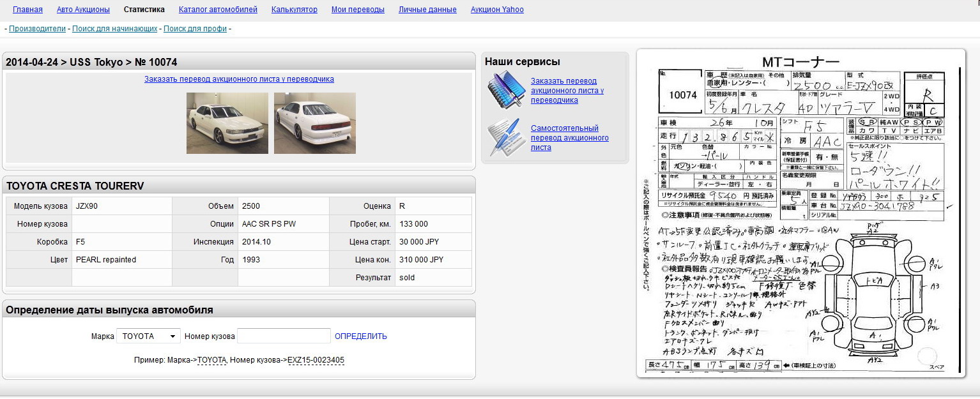The image size is (980, 399).
Task: Open the front view car photo thumbnail
Action: [227, 123]
